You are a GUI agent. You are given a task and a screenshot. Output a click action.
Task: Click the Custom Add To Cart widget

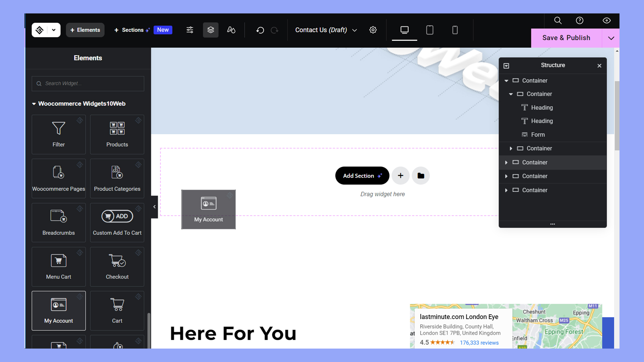(117, 216)
